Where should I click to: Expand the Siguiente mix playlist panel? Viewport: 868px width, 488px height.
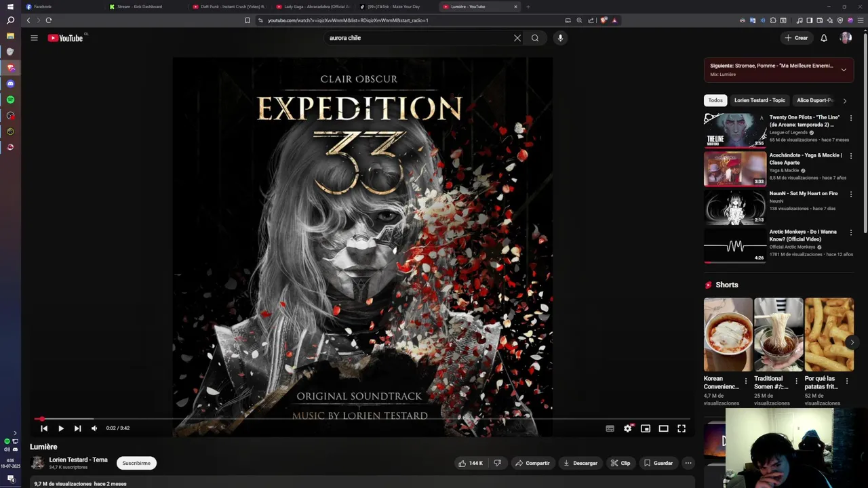(x=844, y=69)
